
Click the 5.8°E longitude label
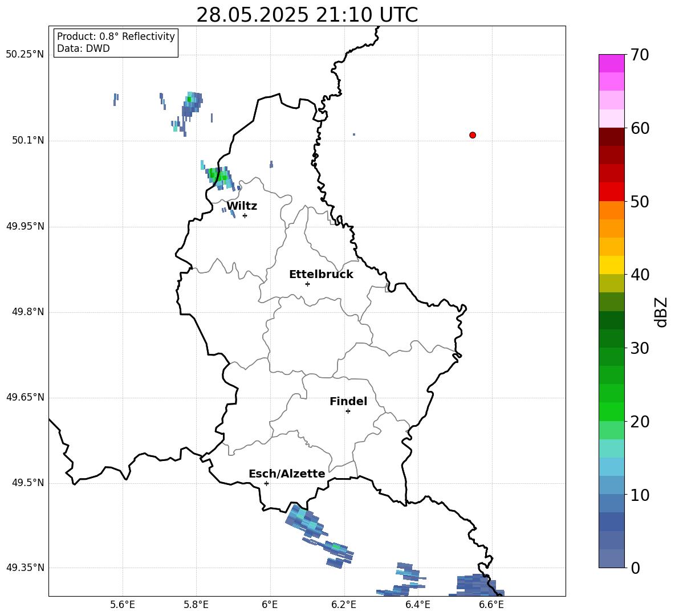coord(196,605)
